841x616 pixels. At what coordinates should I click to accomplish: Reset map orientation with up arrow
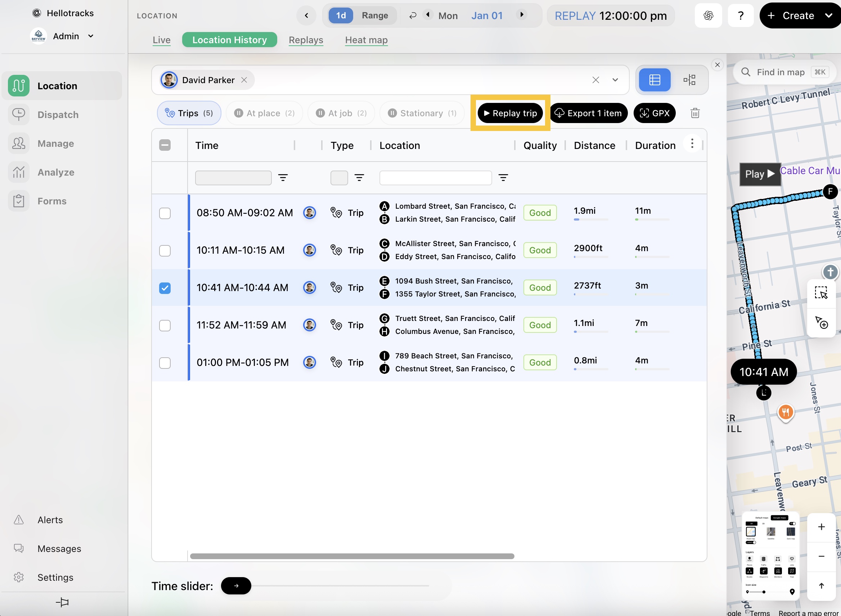click(821, 585)
